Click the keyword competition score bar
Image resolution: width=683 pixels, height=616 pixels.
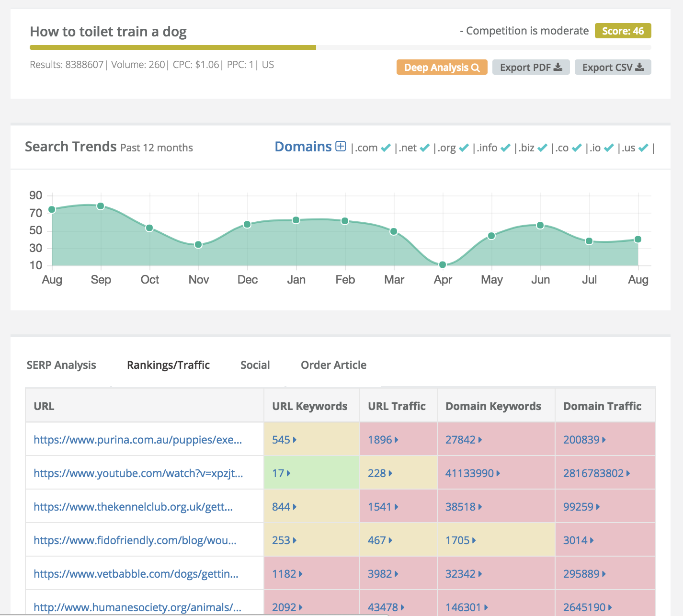pos(172,47)
